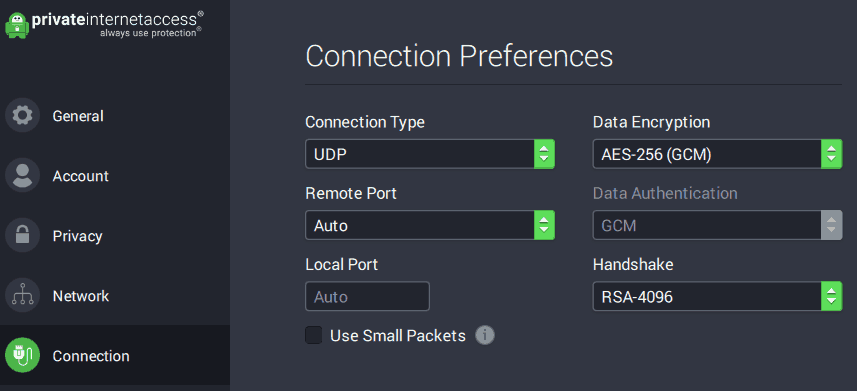Image resolution: width=857 pixels, height=391 pixels.
Task: Click the green arrows on Data Encryption
Action: point(831,154)
